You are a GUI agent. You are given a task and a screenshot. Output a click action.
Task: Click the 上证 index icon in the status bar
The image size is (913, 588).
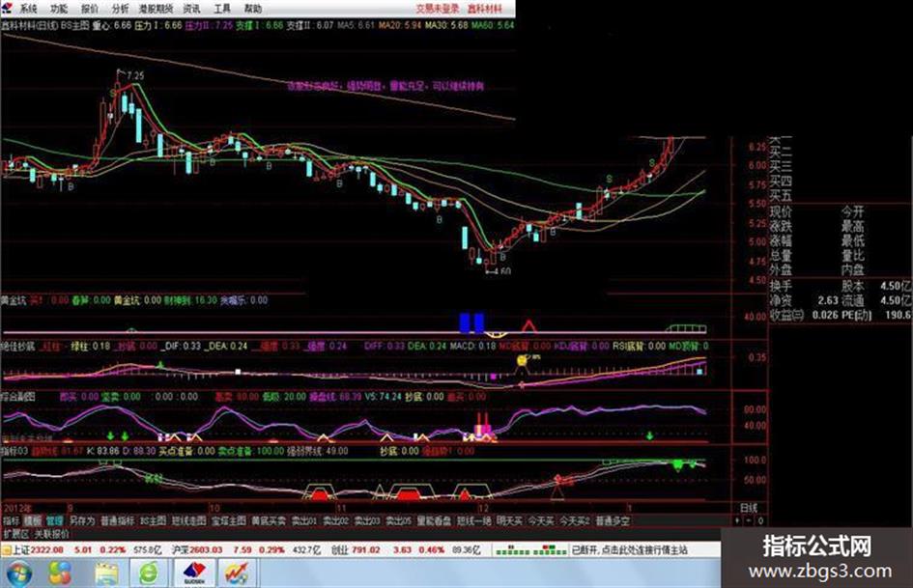click(6, 549)
